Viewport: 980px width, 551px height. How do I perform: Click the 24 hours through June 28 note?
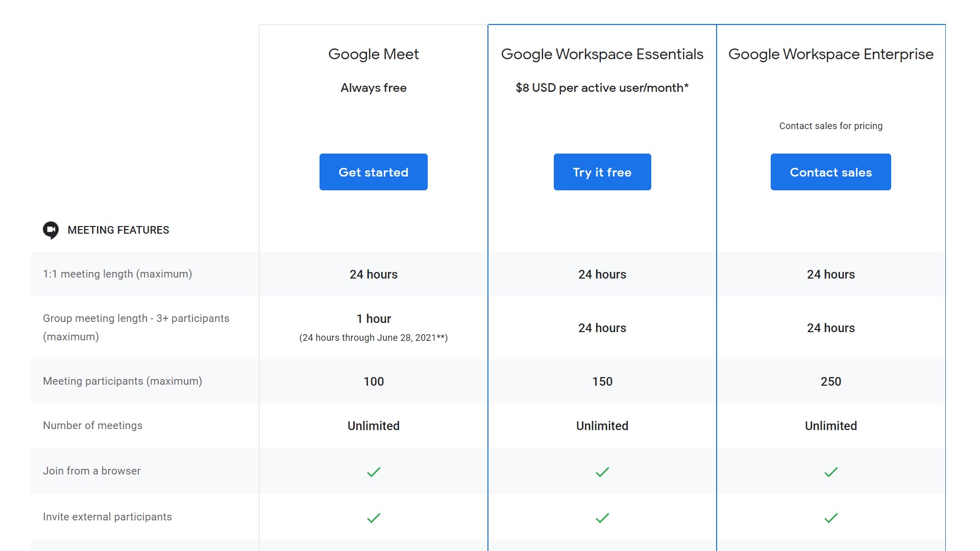click(373, 338)
